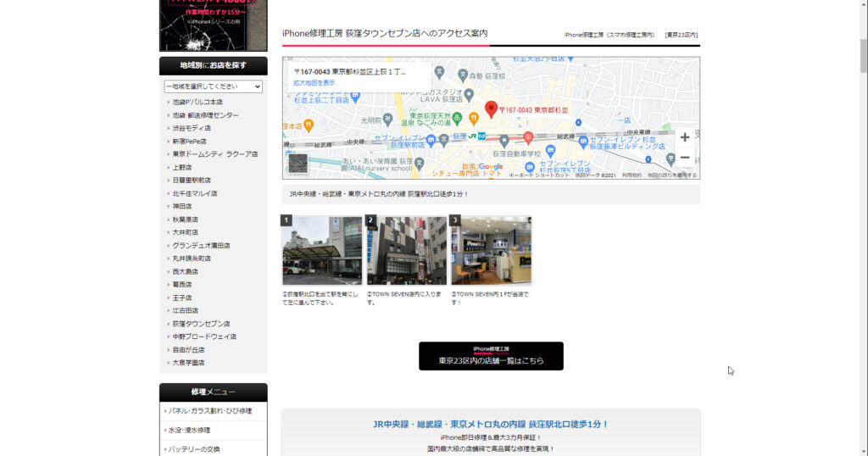Open the 池袋 郵送修理センター store link
Image resolution: width=868 pixels, height=456 pixels.
click(205, 115)
